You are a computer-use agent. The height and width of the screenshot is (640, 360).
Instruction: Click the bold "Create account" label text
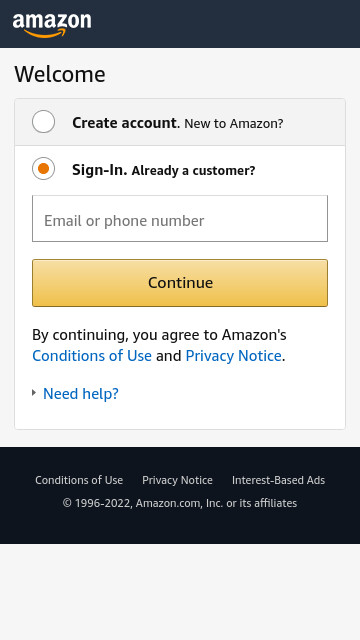tap(124, 123)
